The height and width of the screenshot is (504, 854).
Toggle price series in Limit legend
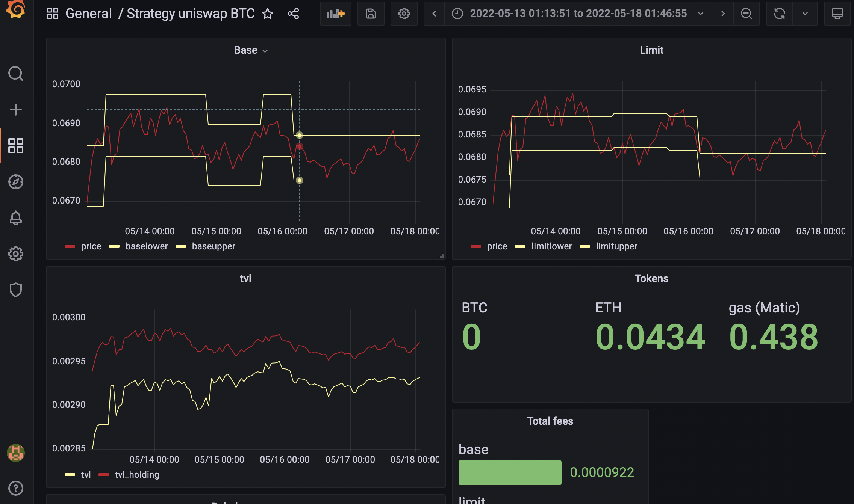(497, 246)
